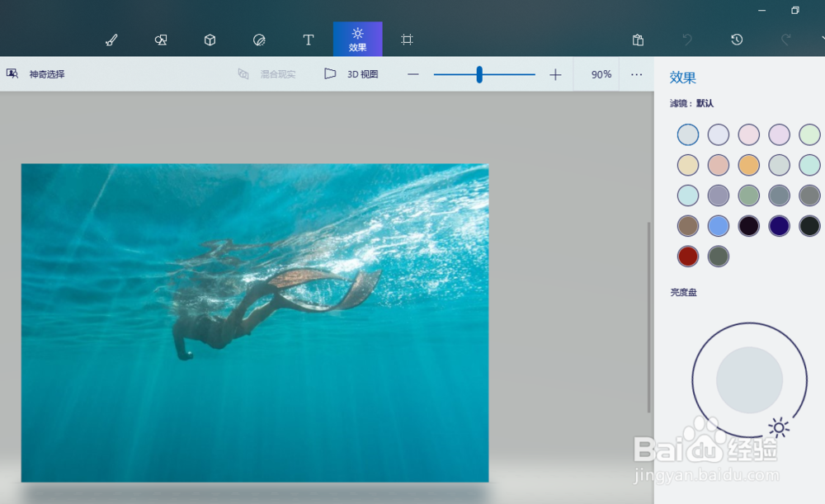Click the 滤镜: 默认 filter label

(x=691, y=103)
